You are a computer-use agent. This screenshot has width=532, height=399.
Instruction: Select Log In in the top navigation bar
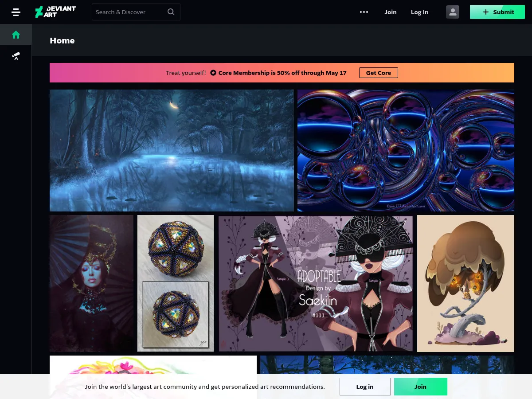pyautogui.click(x=419, y=12)
